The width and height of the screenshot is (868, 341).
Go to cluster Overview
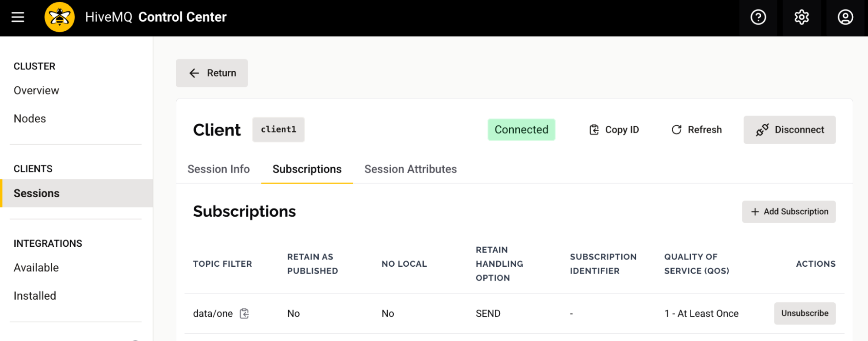(36, 90)
